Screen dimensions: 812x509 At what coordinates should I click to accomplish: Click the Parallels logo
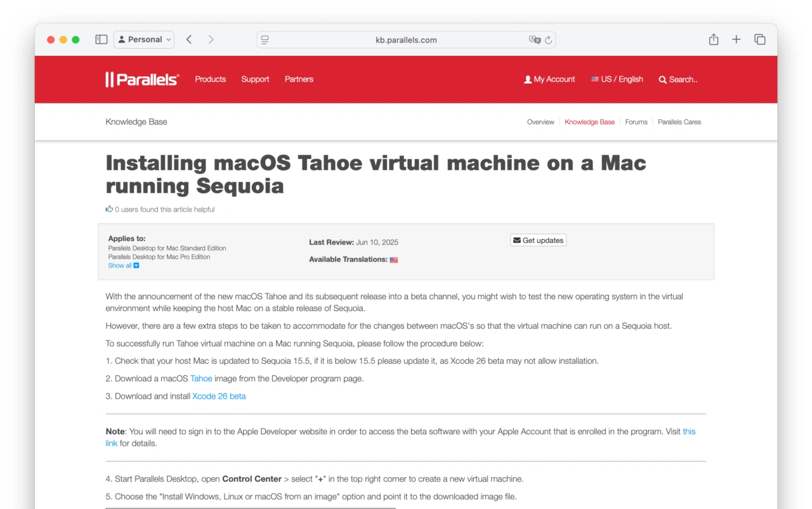[x=143, y=79]
